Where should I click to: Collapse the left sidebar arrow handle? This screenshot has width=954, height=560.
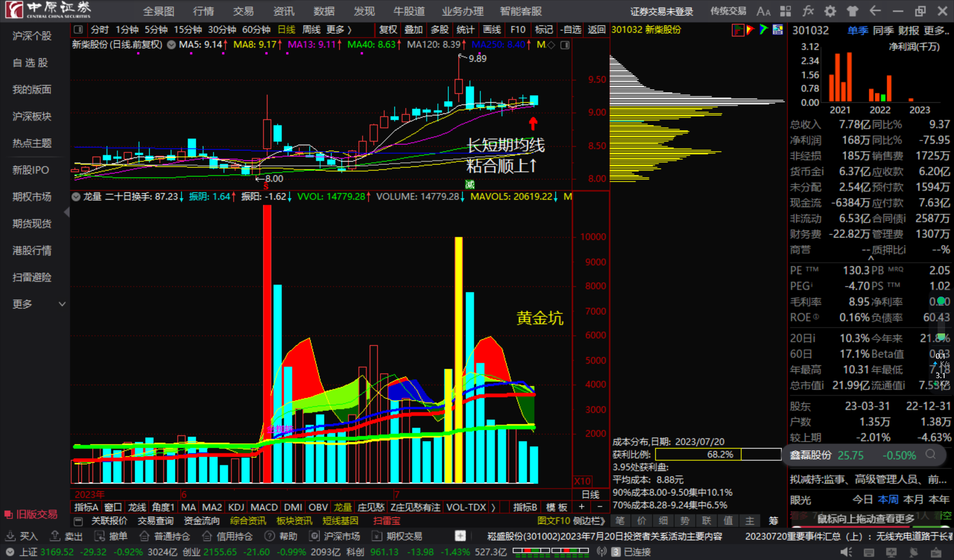(x=67, y=212)
